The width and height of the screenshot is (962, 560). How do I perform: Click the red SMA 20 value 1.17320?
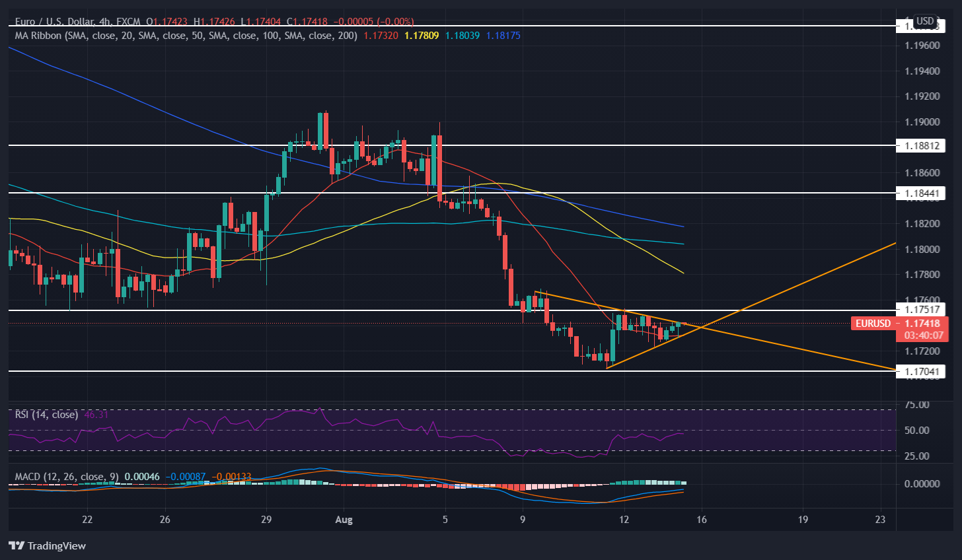[x=381, y=35]
